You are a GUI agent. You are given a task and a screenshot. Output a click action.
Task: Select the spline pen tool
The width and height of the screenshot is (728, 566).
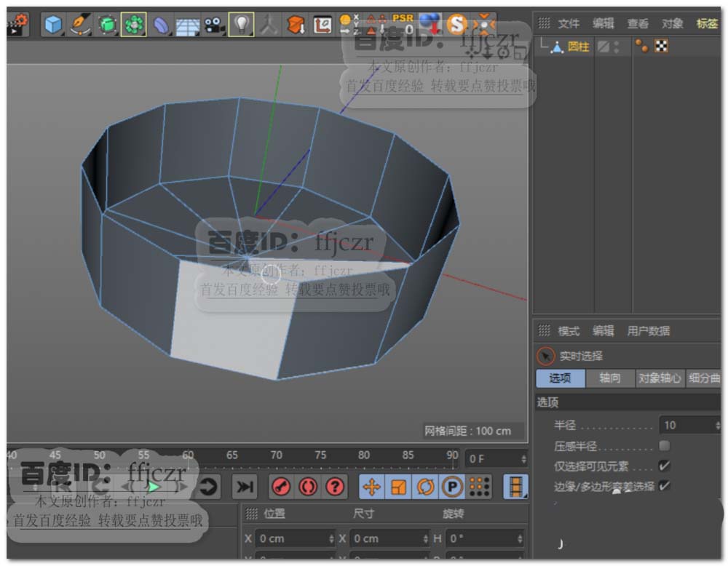[x=80, y=24]
